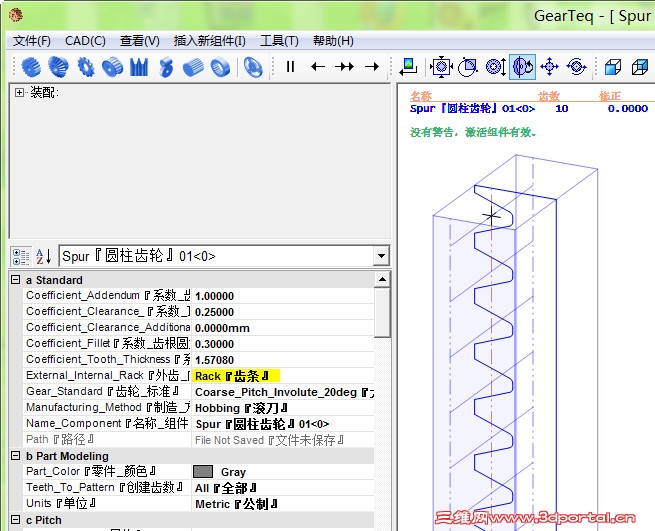This screenshot has height=531, width=655.
Task: Change Manufacturing_Method Hobbing value
Action: click(283, 408)
